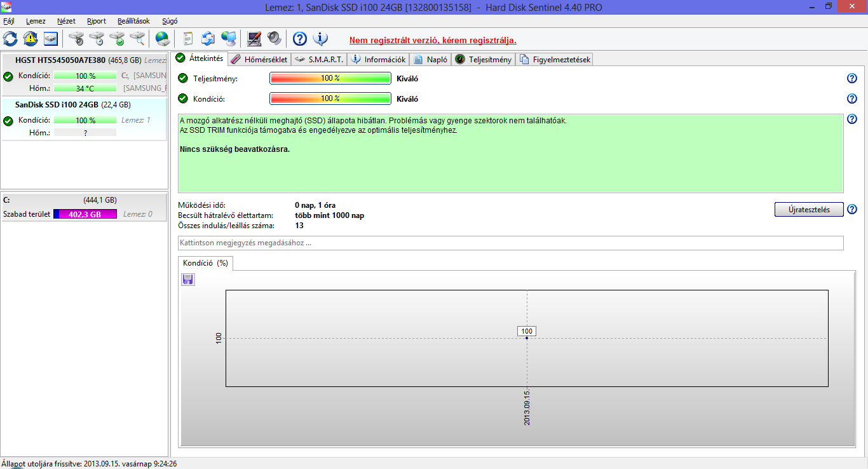This screenshot has height=469, width=868.
Task: Click the HGST disk's 34 °C temperature bar
Action: coord(85,88)
